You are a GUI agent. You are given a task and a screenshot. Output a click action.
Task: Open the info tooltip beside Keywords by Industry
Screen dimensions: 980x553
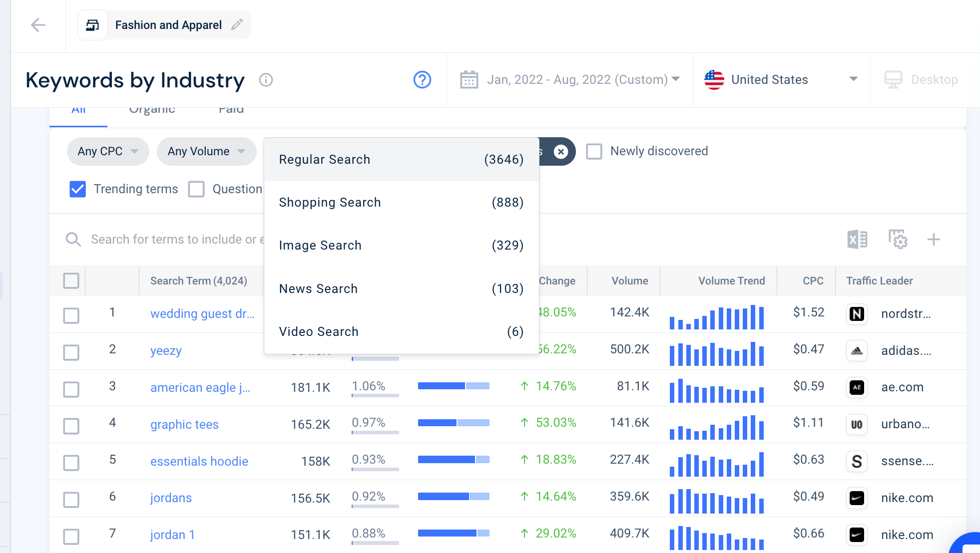coord(266,80)
